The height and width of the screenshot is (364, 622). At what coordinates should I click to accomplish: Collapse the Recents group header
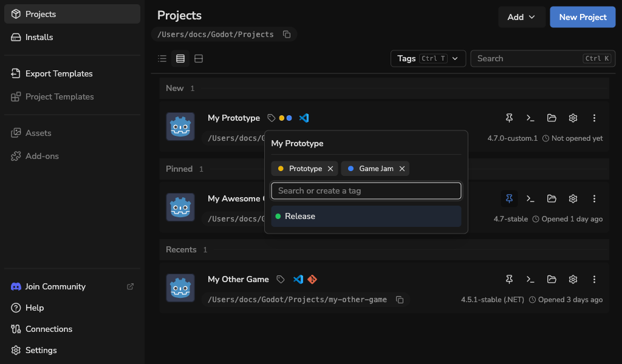click(384, 249)
